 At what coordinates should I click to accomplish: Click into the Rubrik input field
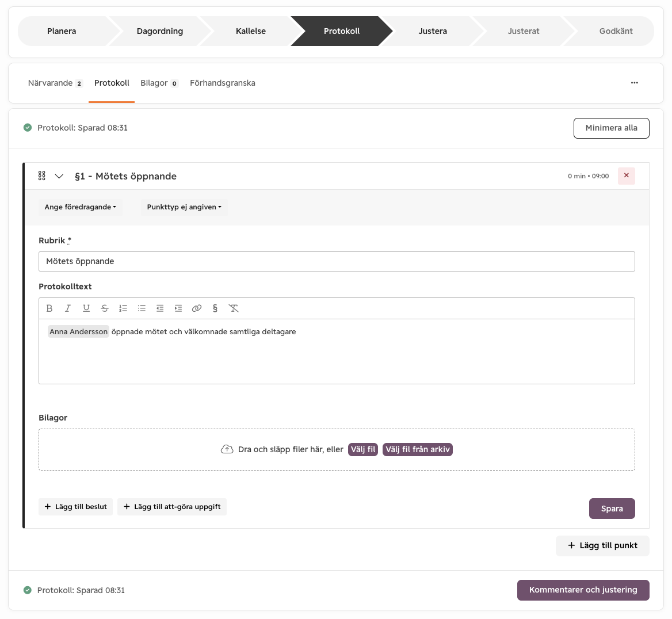tap(337, 262)
